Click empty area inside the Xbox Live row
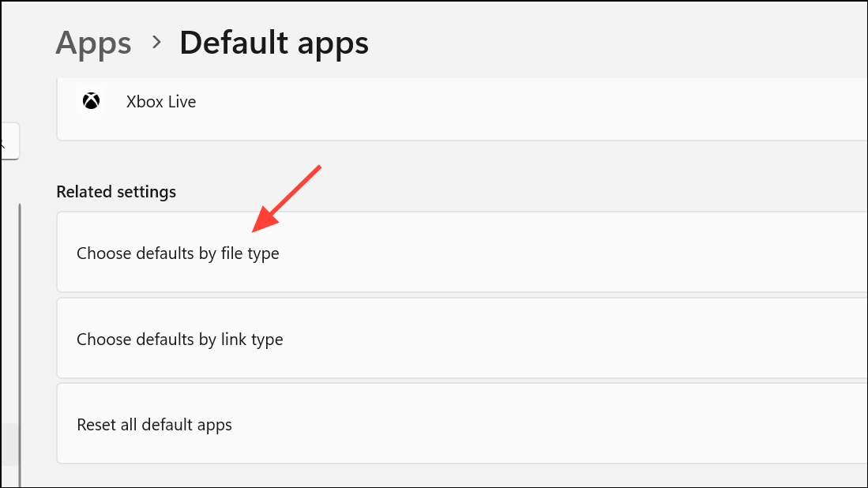Viewport: 868px width, 488px height. (x=513, y=102)
